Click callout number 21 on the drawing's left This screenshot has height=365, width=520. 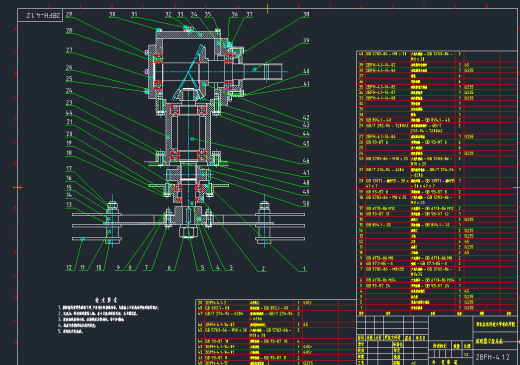click(x=69, y=122)
